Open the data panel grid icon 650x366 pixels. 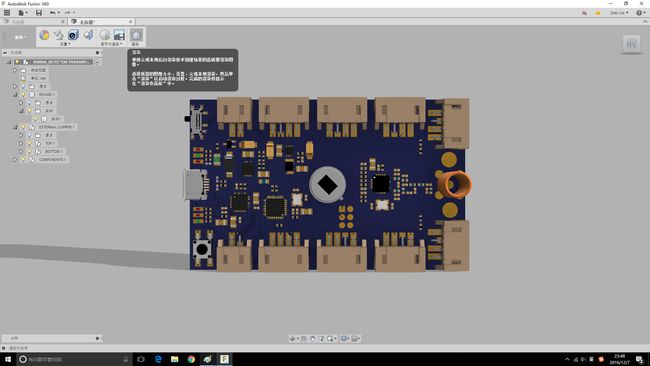pos(7,13)
